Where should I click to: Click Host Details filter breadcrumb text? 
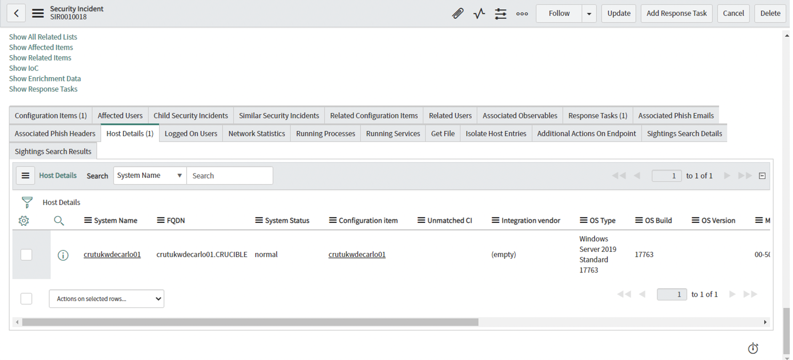pos(61,202)
